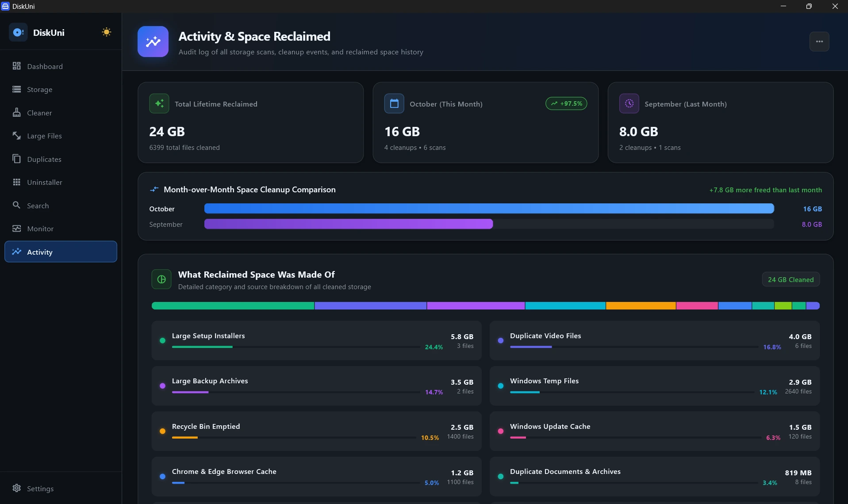Toggle light/dark theme sun icon
Image resolution: width=848 pixels, height=504 pixels.
(x=106, y=32)
